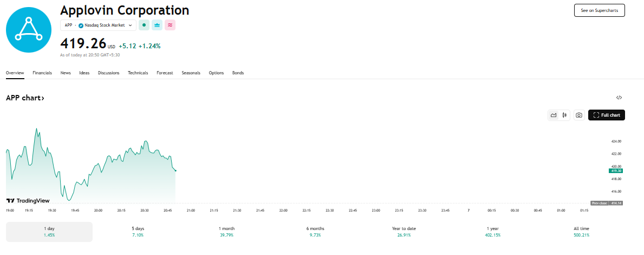The image size is (644, 255).
Task: Click the green market open status icon
Action: tap(144, 25)
